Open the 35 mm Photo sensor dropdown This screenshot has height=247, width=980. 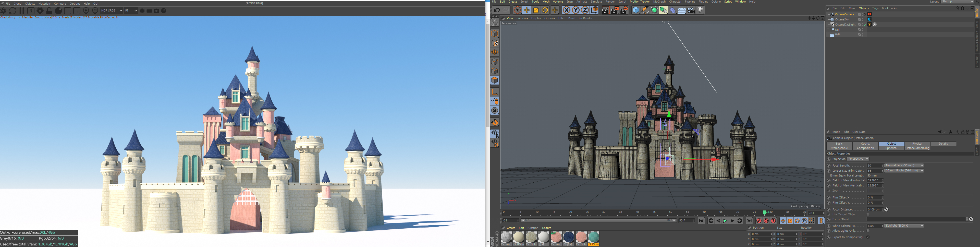pos(904,171)
